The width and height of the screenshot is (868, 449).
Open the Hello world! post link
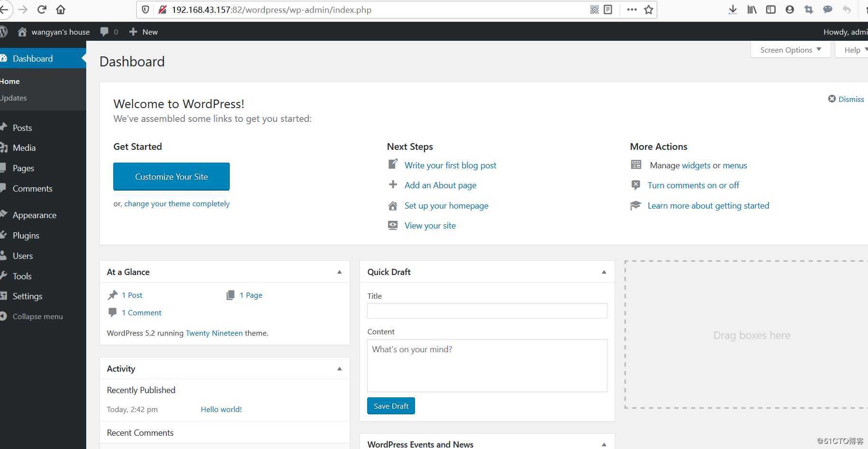pos(221,409)
